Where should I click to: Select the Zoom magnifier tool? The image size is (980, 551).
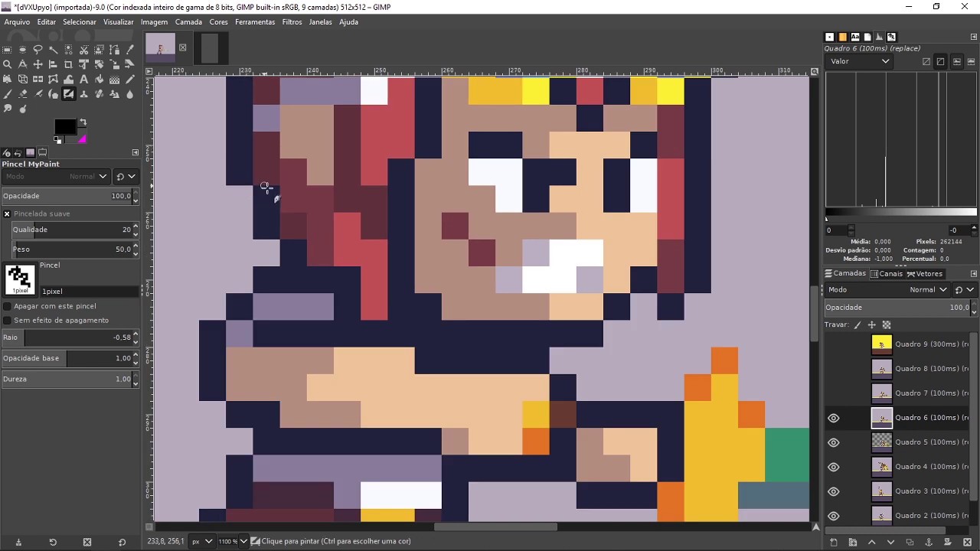coord(7,64)
